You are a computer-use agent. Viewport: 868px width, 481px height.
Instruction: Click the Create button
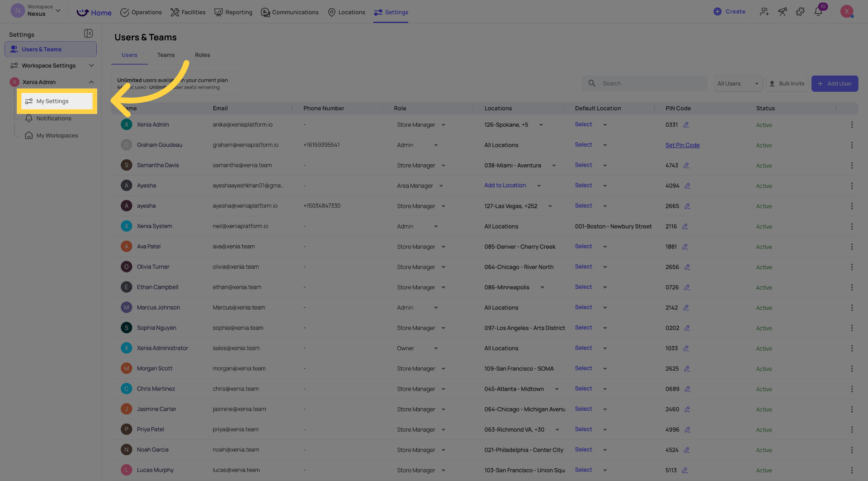(730, 12)
